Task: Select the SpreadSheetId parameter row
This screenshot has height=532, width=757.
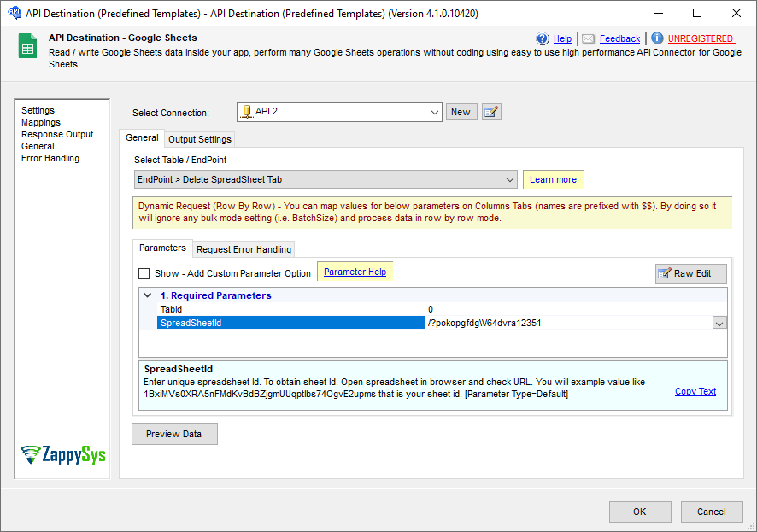Action: [290, 323]
